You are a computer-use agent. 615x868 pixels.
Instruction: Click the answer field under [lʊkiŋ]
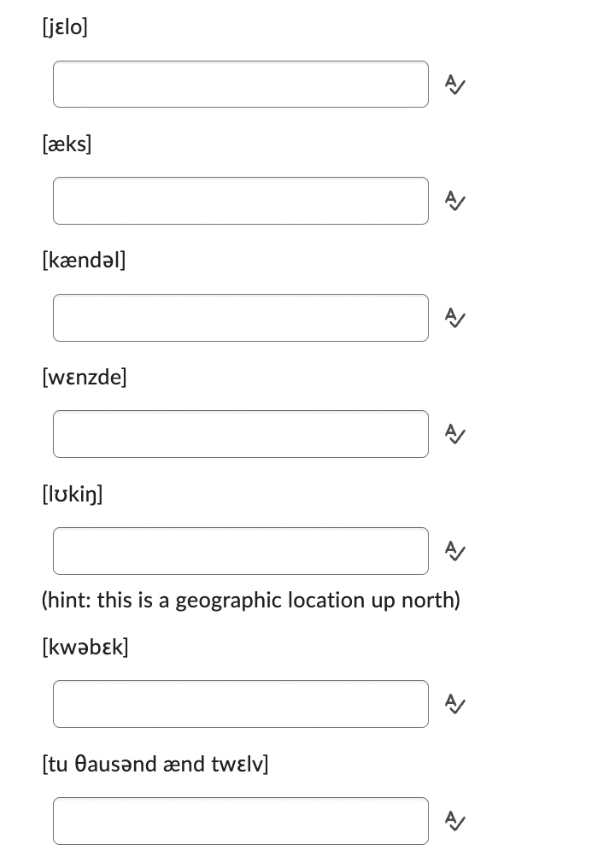240,551
